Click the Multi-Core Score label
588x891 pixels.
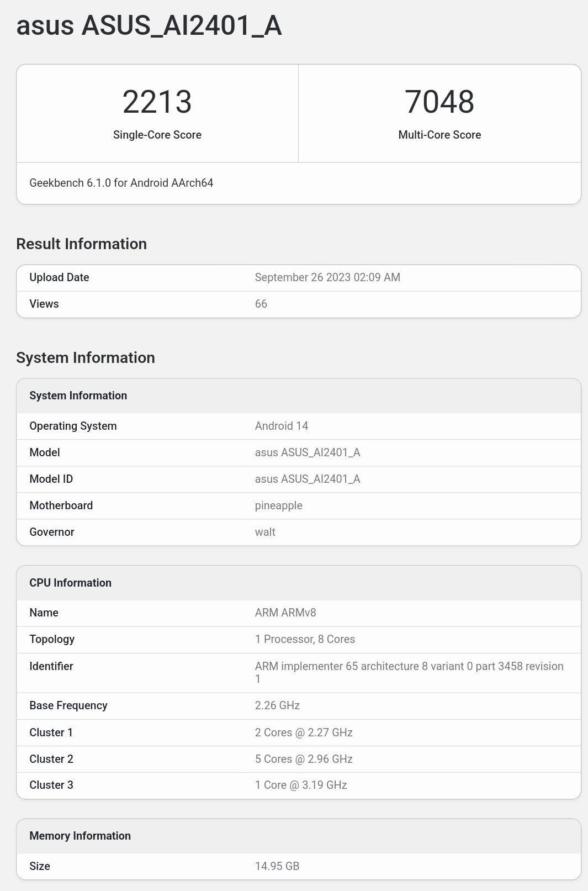point(439,135)
